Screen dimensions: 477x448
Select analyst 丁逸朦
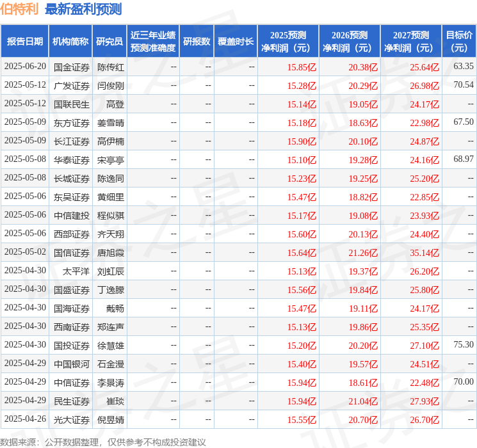(111, 290)
